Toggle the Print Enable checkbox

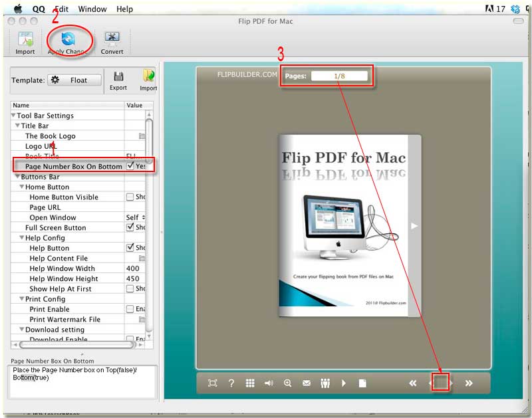pyautogui.click(x=130, y=309)
